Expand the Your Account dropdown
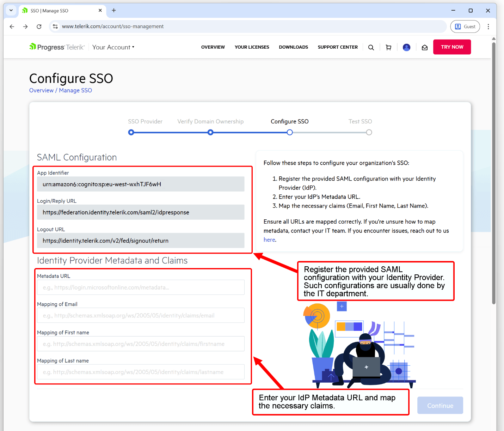The height and width of the screenshot is (431, 504). click(113, 47)
